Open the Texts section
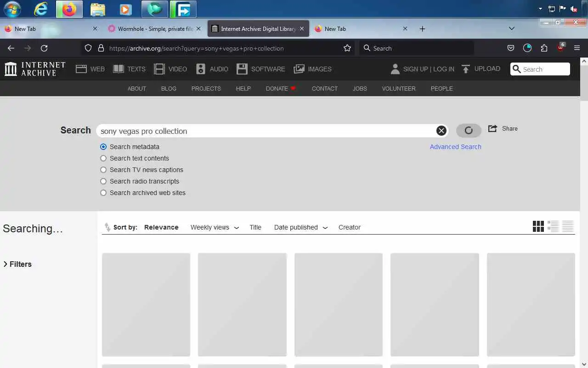The image size is (588, 368). (129, 69)
